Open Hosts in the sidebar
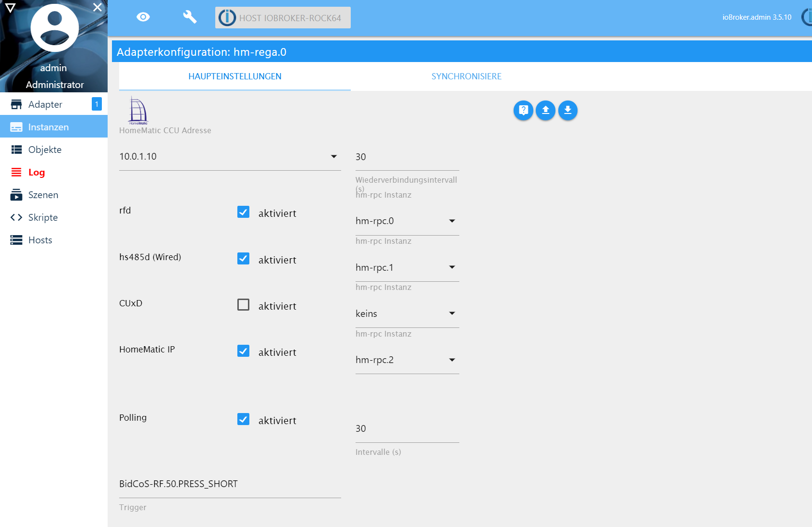 click(x=54, y=240)
